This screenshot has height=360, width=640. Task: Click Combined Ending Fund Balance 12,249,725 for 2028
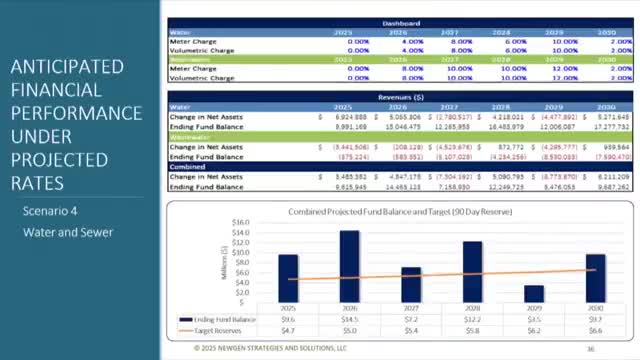506,187
